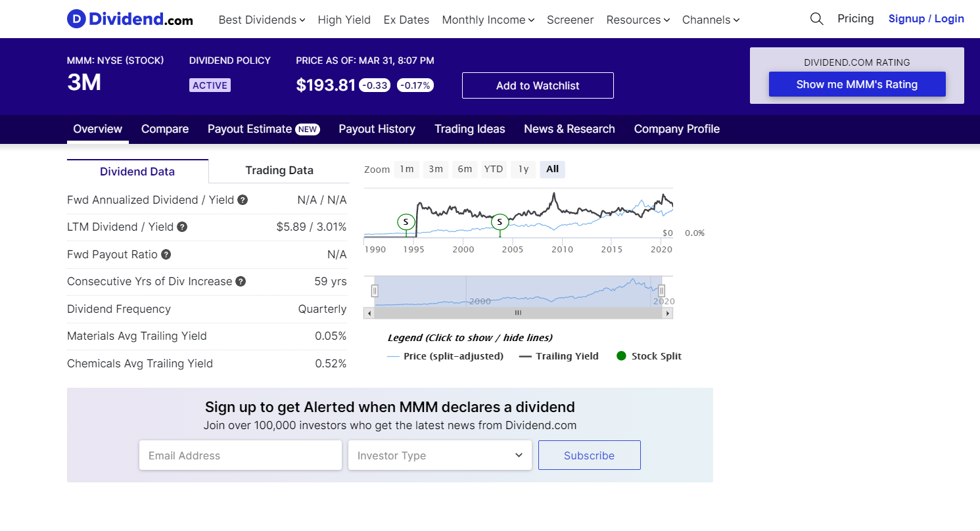Click help icon beside LTM Dividend / Yield
This screenshot has height=531, width=980.
(182, 227)
